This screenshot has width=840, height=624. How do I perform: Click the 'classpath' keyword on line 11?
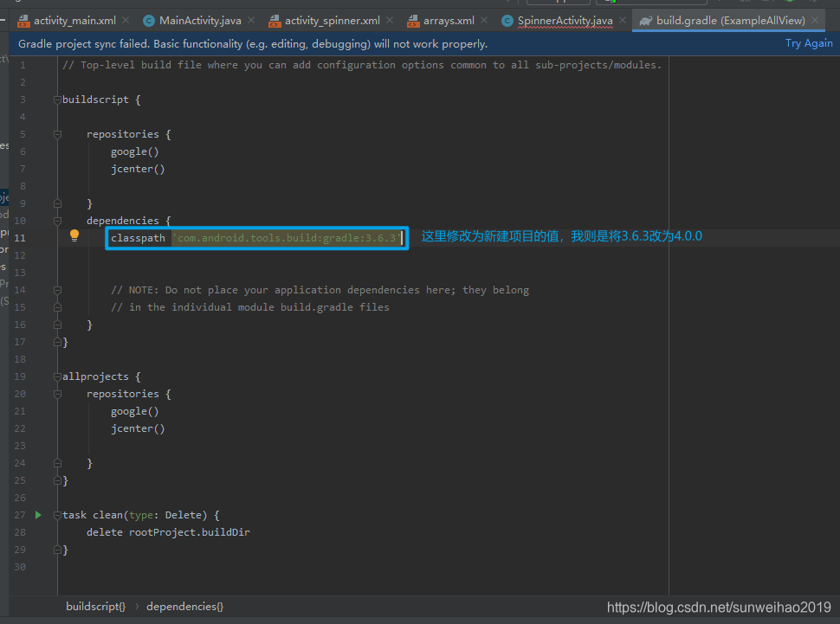[x=138, y=238]
